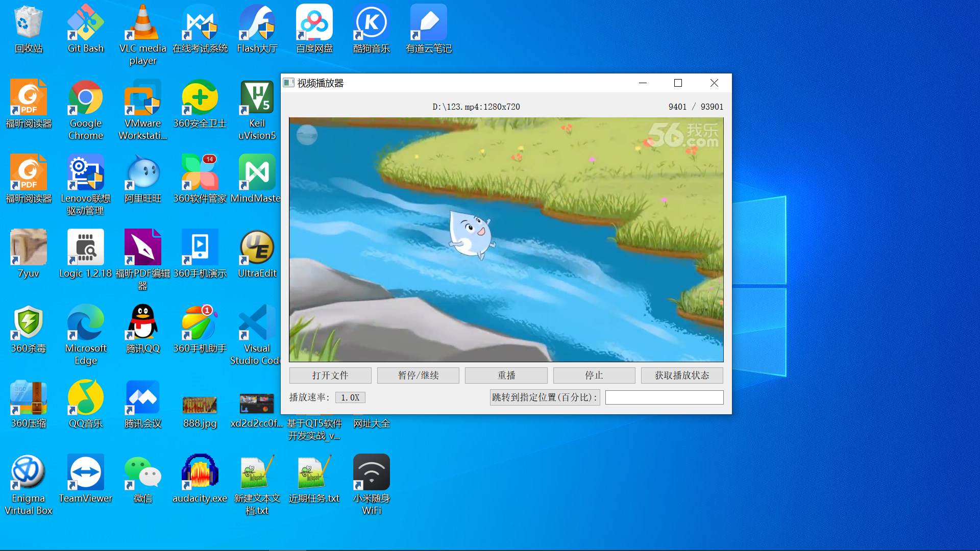The width and height of the screenshot is (980, 551).
Task: Click the 跳转到指定位置(百分比) button
Action: pyautogui.click(x=545, y=397)
